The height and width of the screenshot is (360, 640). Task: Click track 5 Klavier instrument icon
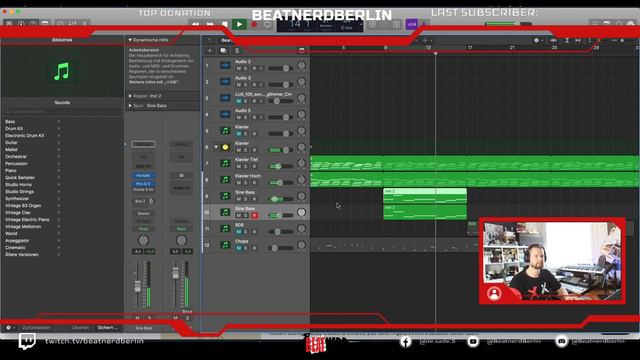pos(225,131)
